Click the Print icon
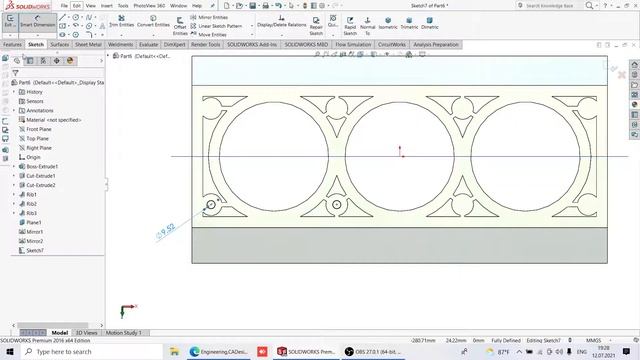This screenshot has width=640, height=360. pos(266,6)
